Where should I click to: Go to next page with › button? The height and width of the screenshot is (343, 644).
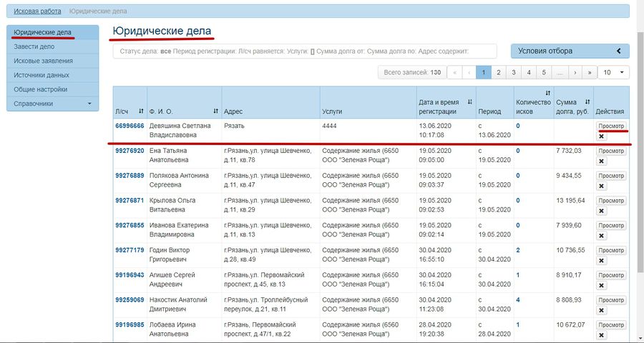pos(575,72)
